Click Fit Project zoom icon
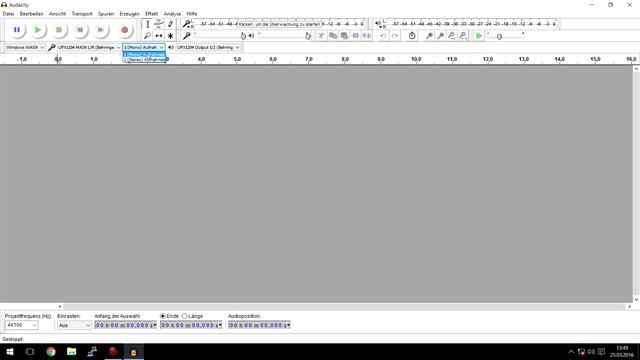Screen dimensions: 640x360 [463, 36]
